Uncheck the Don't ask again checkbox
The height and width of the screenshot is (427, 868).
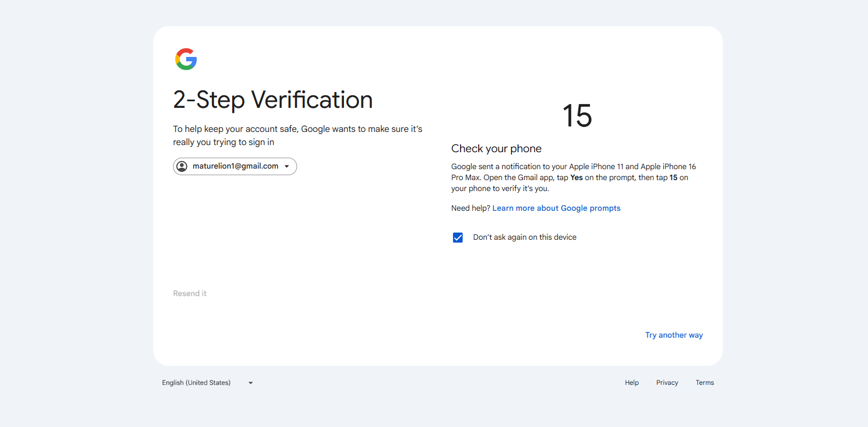(x=458, y=238)
